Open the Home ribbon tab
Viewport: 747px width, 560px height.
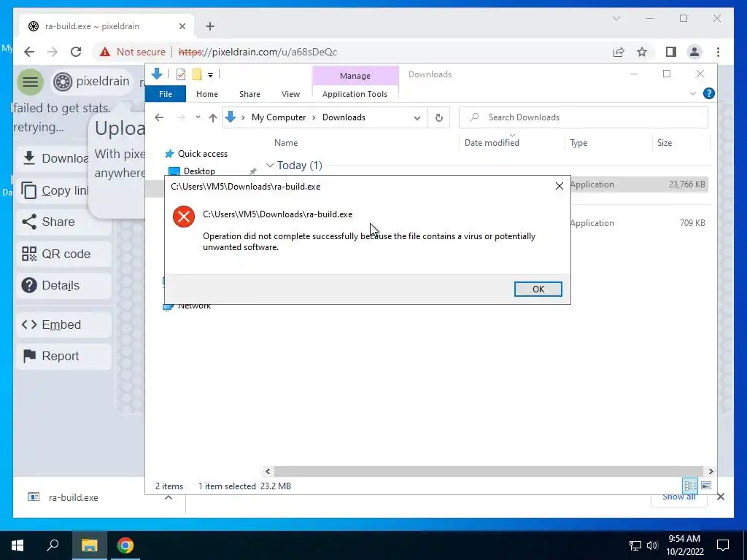tap(206, 94)
